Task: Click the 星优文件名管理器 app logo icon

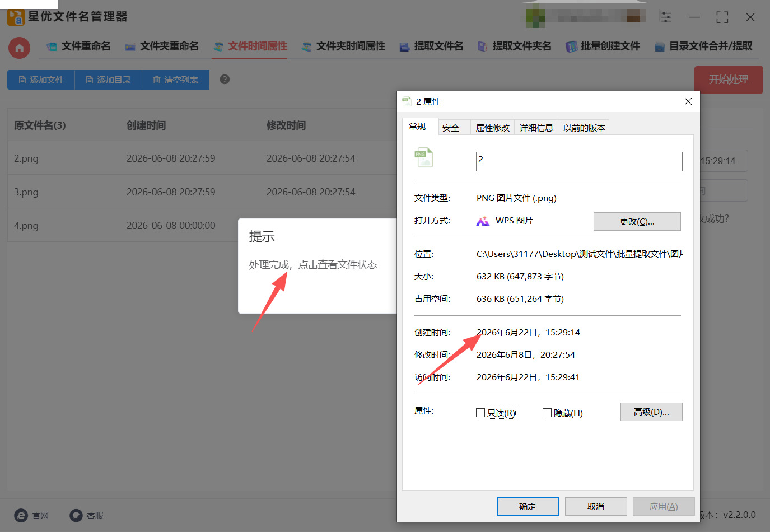Action: tap(16, 17)
